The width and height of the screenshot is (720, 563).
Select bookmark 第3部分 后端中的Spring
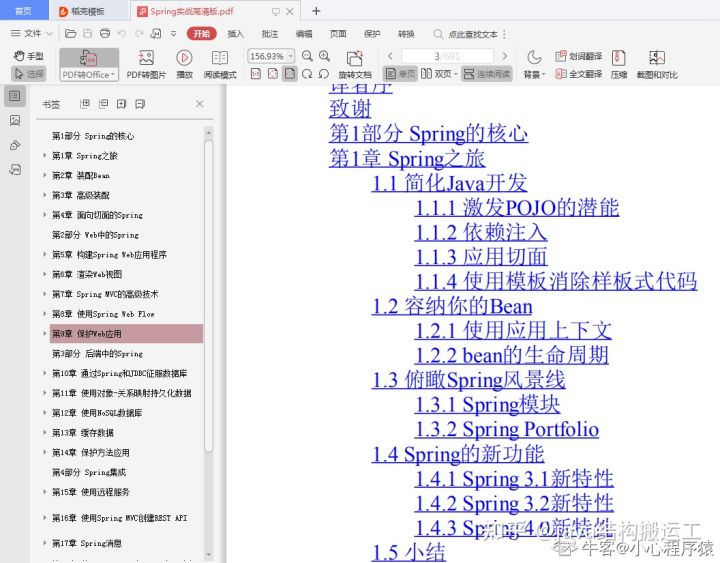click(x=97, y=354)
